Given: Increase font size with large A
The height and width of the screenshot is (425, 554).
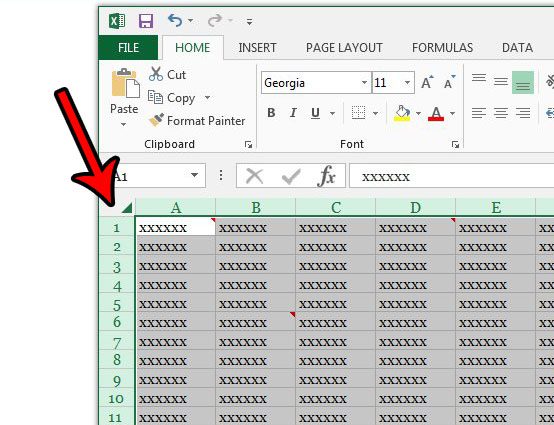Looking at the screenshot, I should click(427, 82).
